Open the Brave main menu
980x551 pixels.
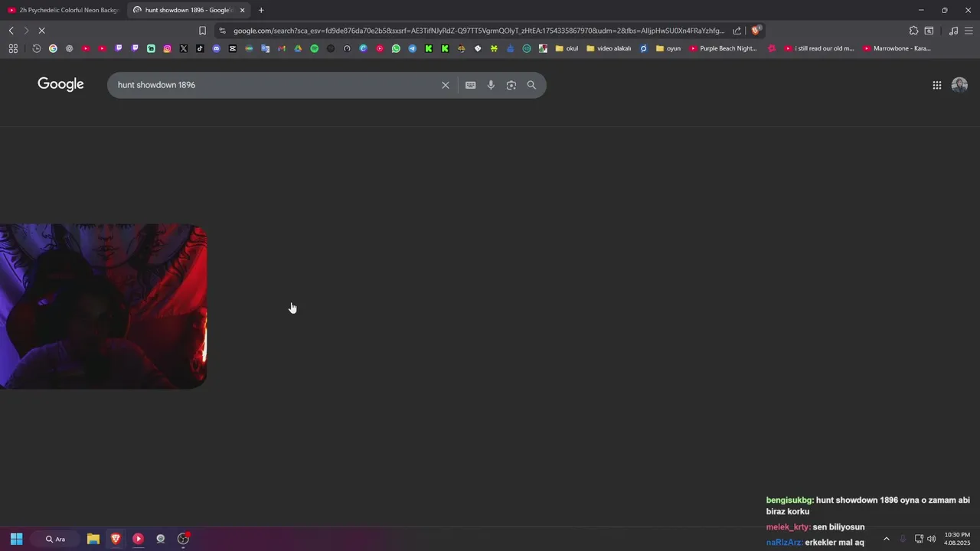pyautogui.click(x=969, y=31)
